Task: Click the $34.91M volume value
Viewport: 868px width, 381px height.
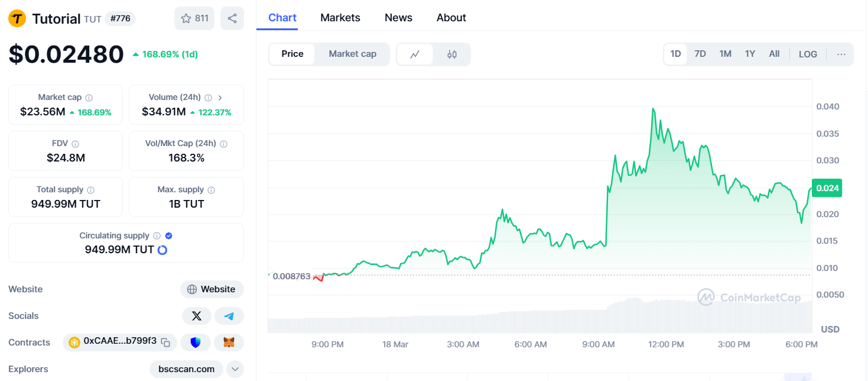Action: pyautogui.click(x=164, y=112)
